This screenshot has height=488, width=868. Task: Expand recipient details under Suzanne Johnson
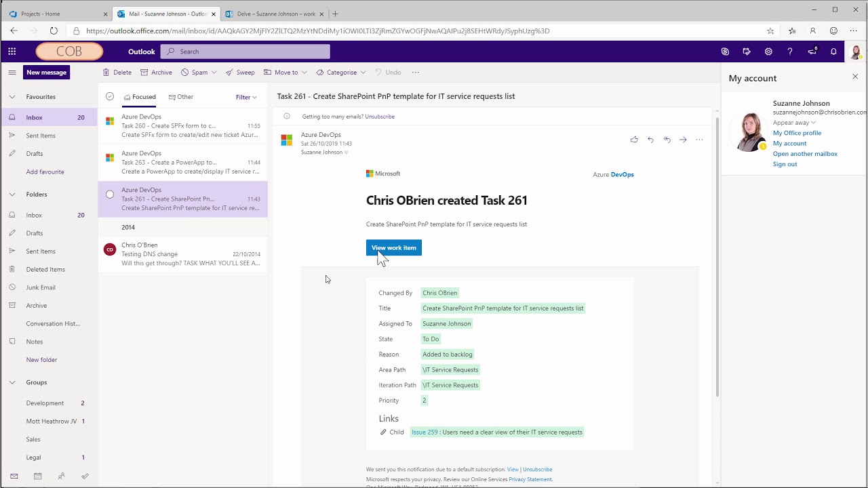coord(347,152)
